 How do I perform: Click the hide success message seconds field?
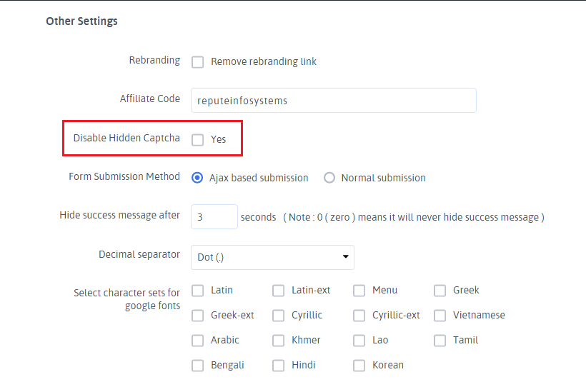point(214,217)
